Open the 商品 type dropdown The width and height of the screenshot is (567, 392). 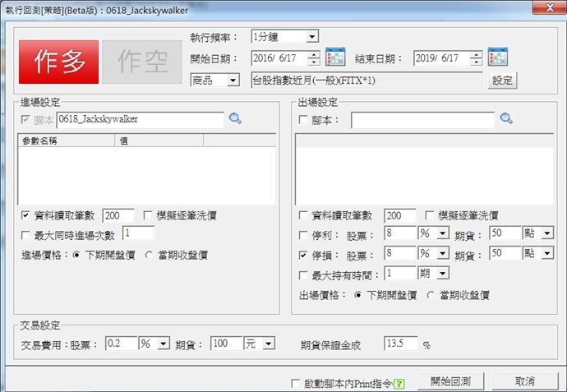coord(233,80)
